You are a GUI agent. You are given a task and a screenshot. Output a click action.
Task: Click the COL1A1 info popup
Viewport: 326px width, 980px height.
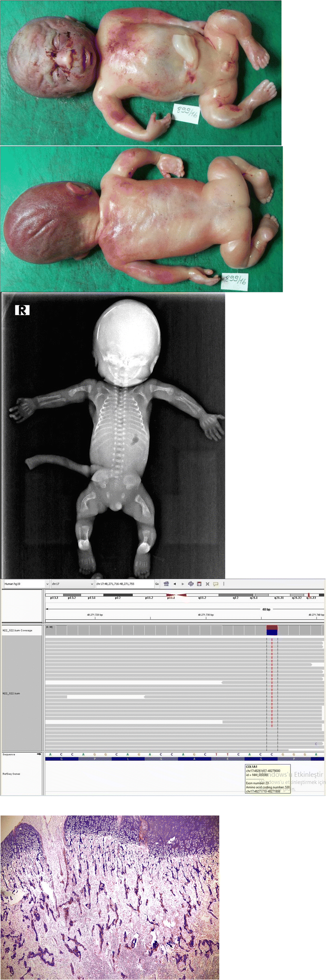coord(268,779)
